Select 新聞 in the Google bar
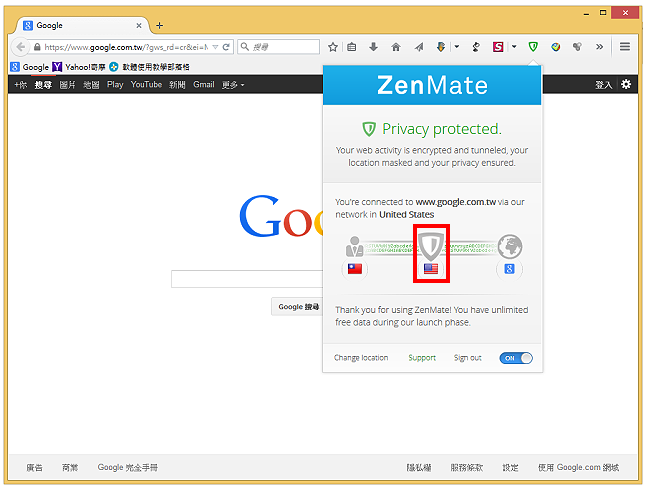Viewport: 653px width, 492px height. (x=177, y=85)
